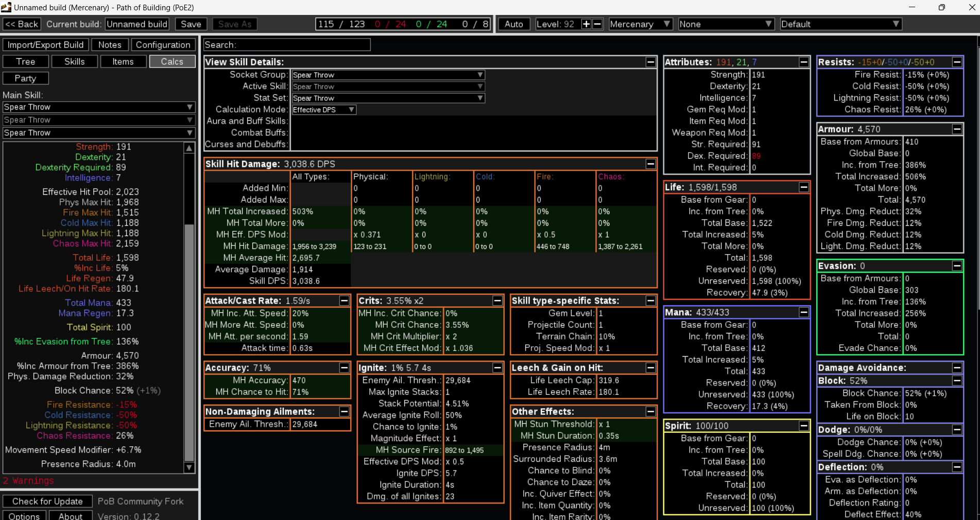Collapse Skill type-specific Stats section
The width and height of the screenshot is (980, 520).
651,300
